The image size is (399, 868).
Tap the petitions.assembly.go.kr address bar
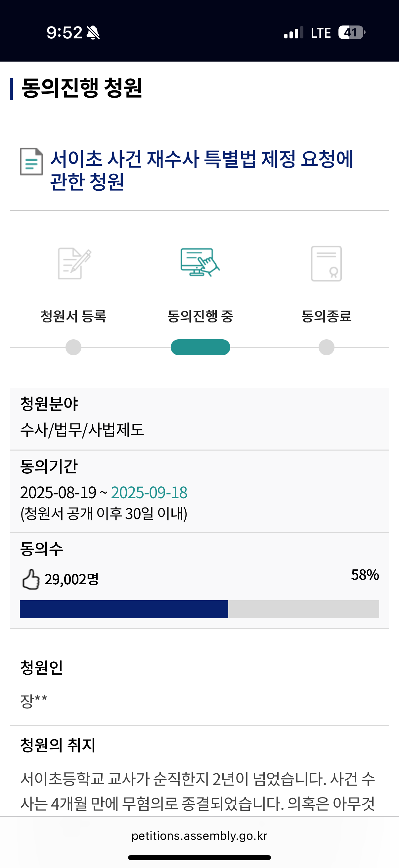pos(199,836)
